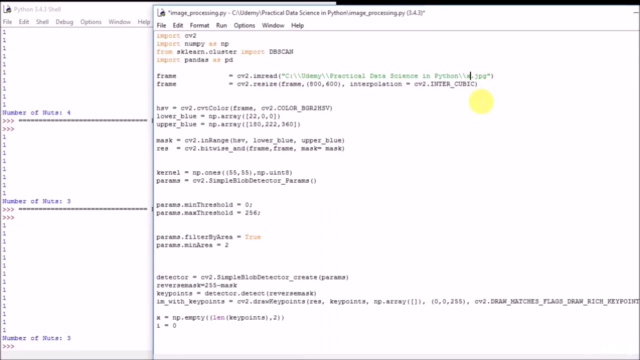This screenshot has width=640, height=360.
Task: Open Edit menu in image_processing.py editor
Action: [178, 25]
